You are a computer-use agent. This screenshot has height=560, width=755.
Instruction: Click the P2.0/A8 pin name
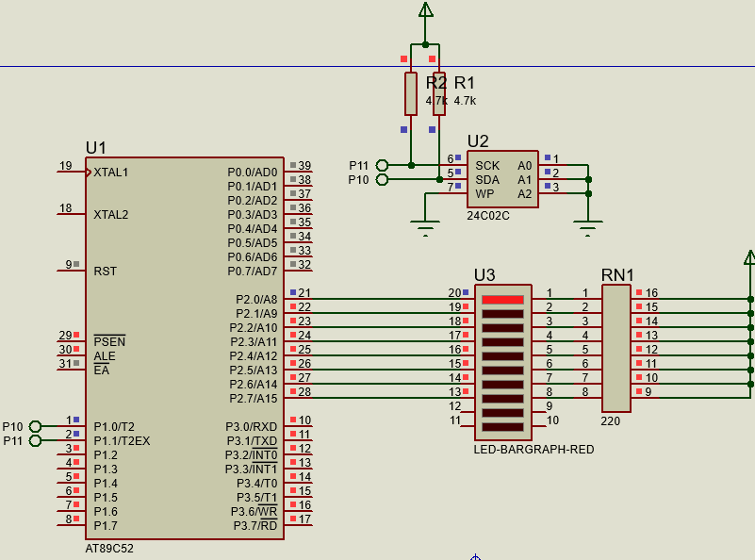(x=256, y=300)
